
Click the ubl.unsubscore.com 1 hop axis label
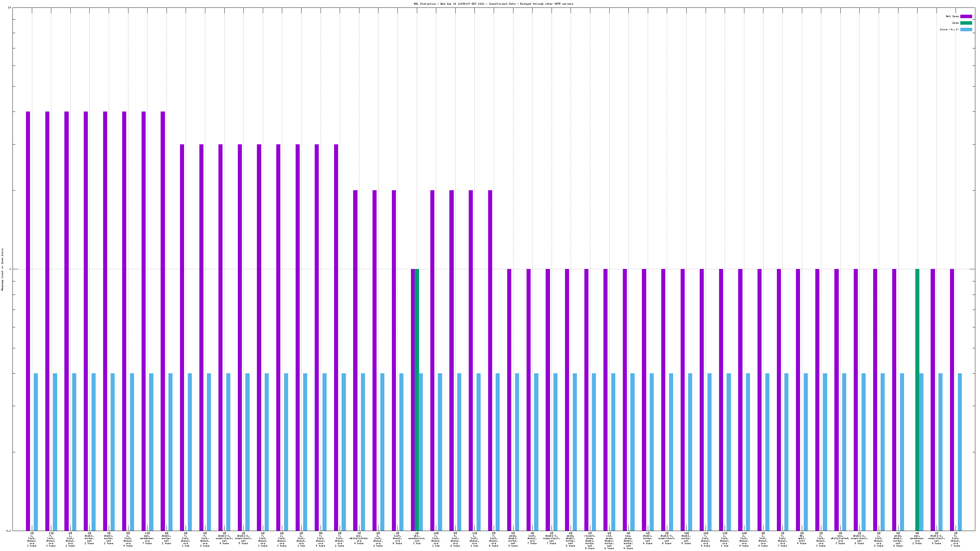pos(417,538)
